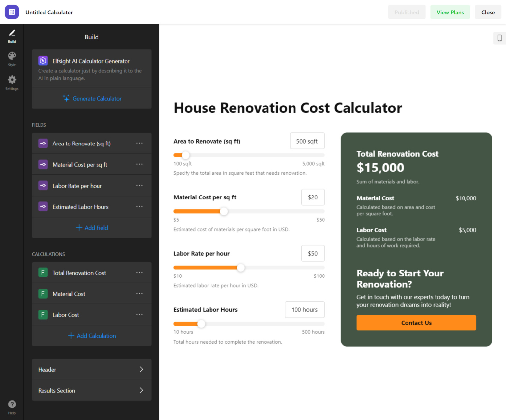Expand the Results Section

pos(91,390)
